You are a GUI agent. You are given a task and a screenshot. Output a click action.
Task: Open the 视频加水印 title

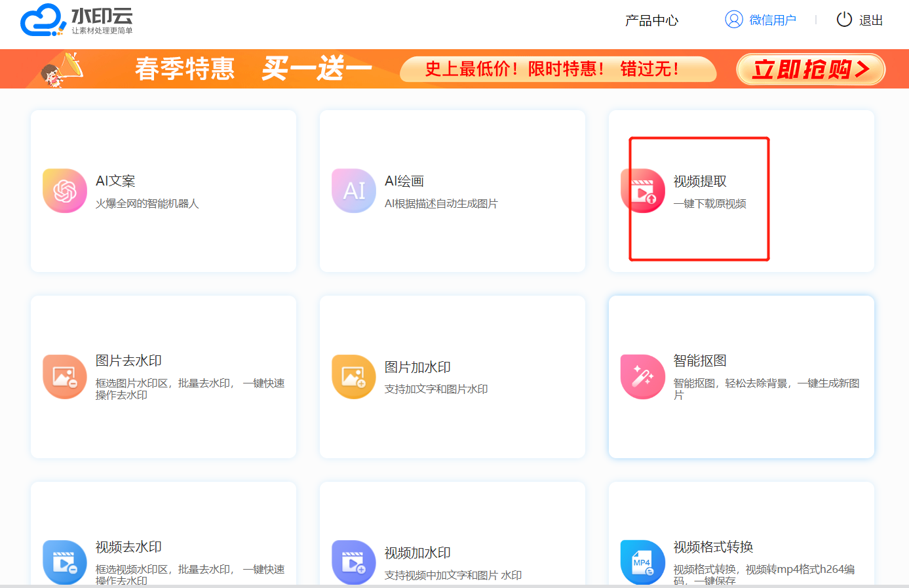tap(417, 553)
